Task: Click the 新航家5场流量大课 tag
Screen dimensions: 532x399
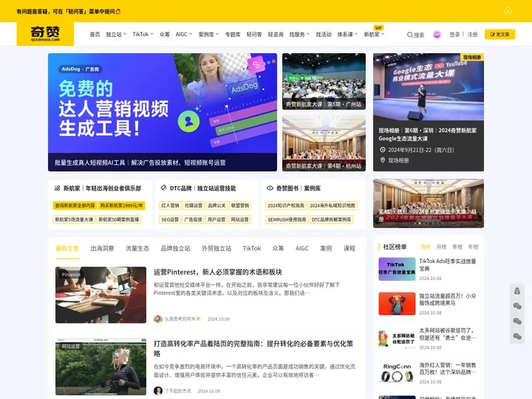Action: pyautogui.click(x=74, y=219)
